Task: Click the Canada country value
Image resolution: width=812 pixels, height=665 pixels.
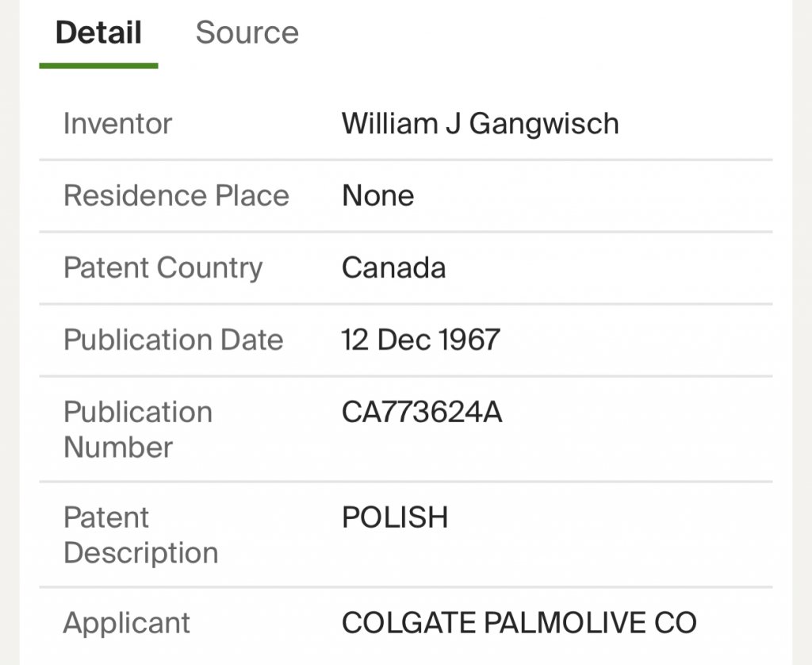Action: [393, 268]
